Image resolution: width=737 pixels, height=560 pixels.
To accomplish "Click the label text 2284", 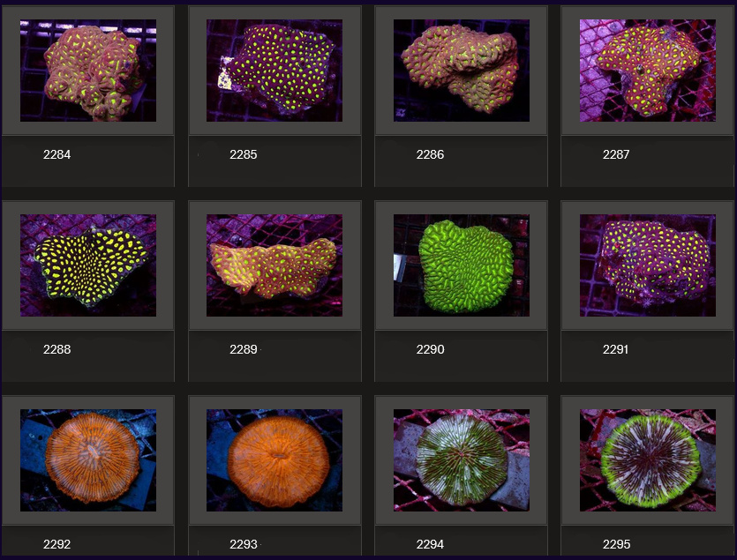I will coord(56,154).
